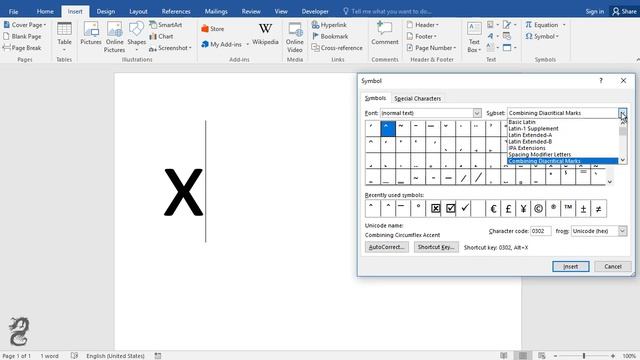Switch to Print Layout view
Image resolution: width=640 pixels, height=360 pixels.
(x=523, y=356)
